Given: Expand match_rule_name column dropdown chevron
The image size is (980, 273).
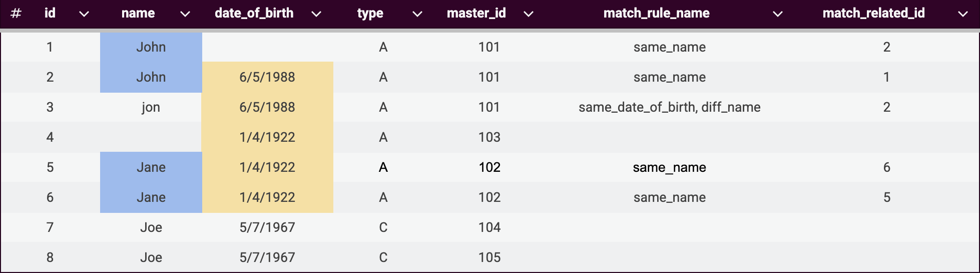Looking at the screenshot, I should (778, 14).
